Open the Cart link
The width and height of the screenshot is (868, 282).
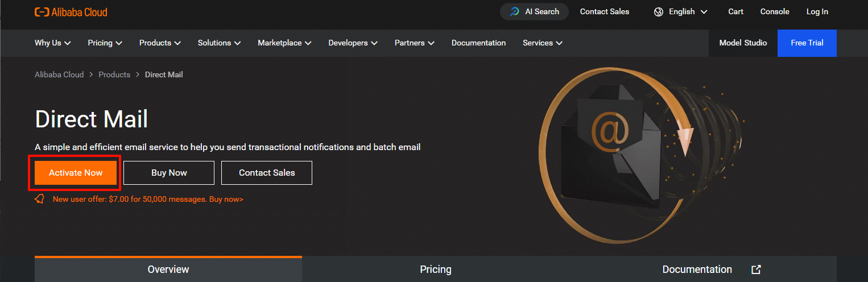pos(735,11)
